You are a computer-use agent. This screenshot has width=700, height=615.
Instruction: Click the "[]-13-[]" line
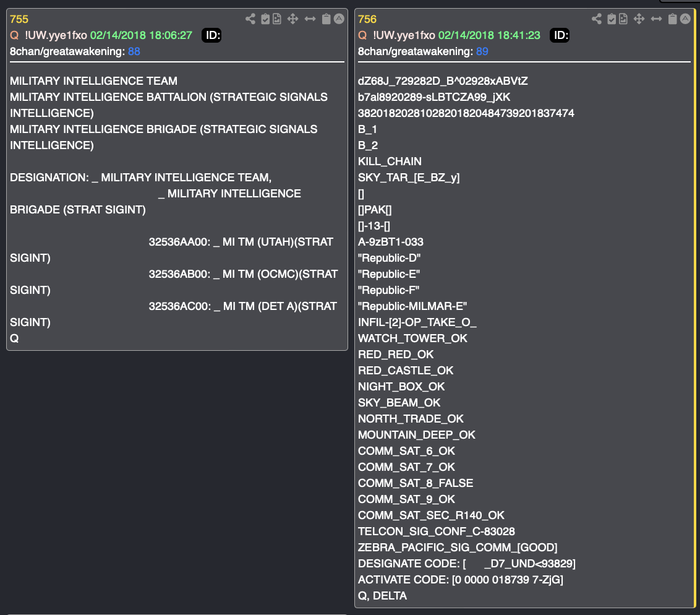tap(374, 226)
